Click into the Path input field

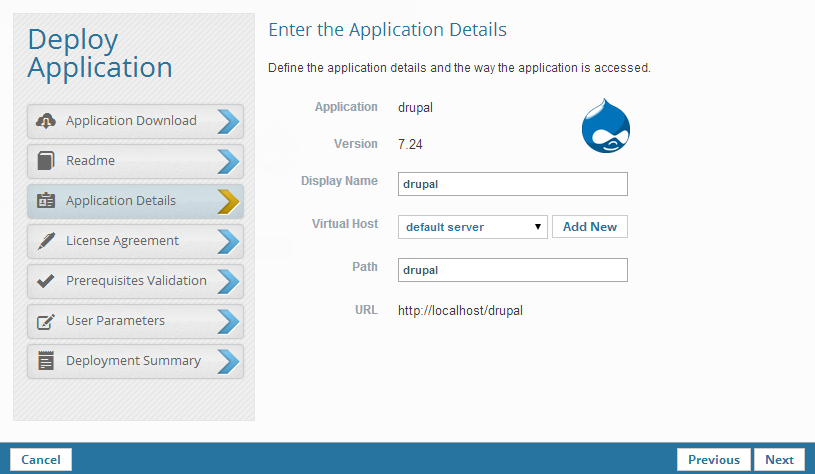click(x=512, y=270)
